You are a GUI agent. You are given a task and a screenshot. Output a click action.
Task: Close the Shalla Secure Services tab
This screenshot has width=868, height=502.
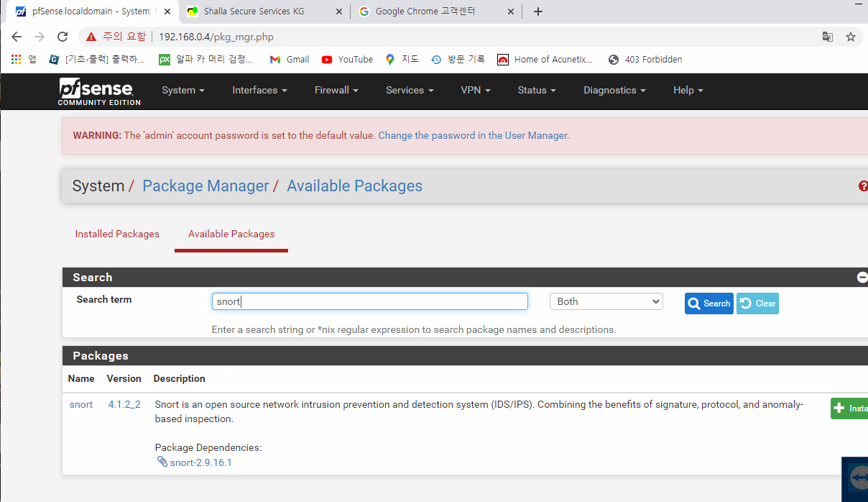[339, 12]
